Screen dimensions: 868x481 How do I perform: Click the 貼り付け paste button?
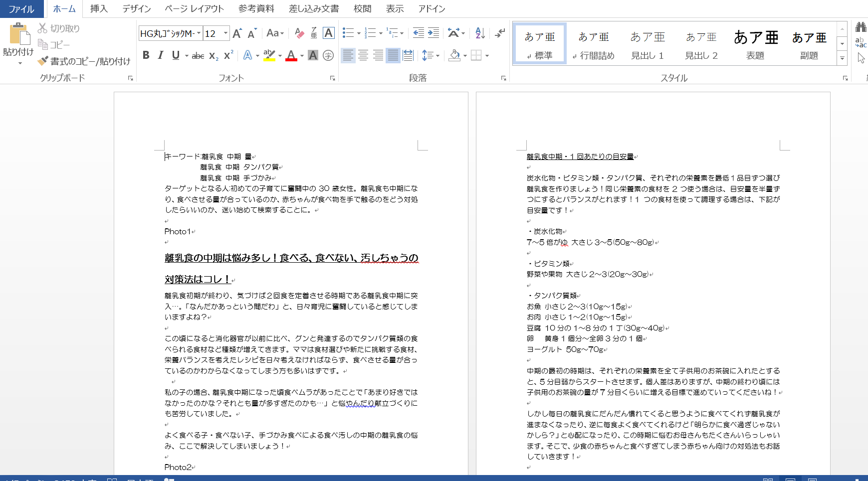pos(18,40)
